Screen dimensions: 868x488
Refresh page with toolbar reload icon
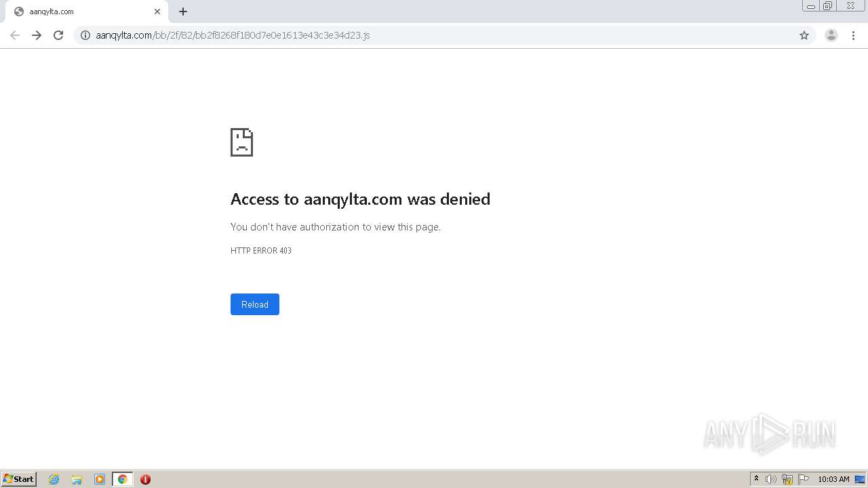pos(58,35)
